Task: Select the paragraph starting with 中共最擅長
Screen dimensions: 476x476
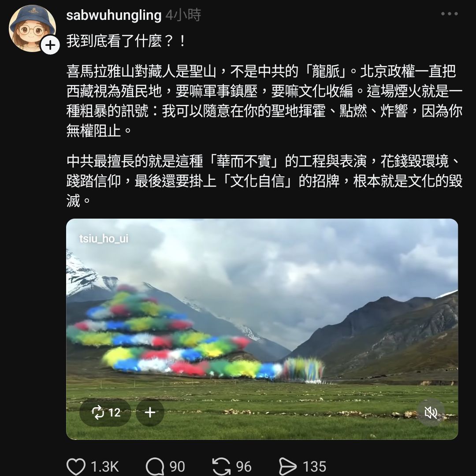Action: pos(264,181)
